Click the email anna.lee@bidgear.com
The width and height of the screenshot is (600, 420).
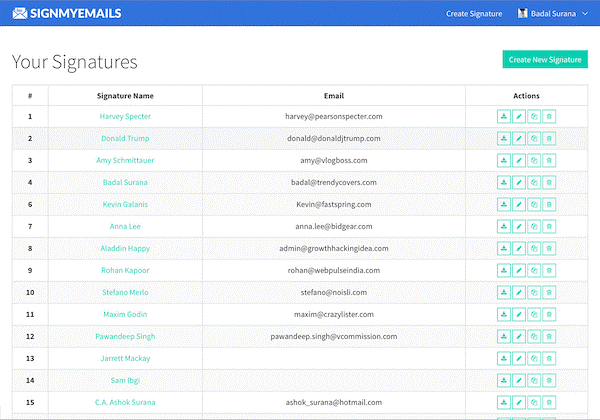point(334,226)
